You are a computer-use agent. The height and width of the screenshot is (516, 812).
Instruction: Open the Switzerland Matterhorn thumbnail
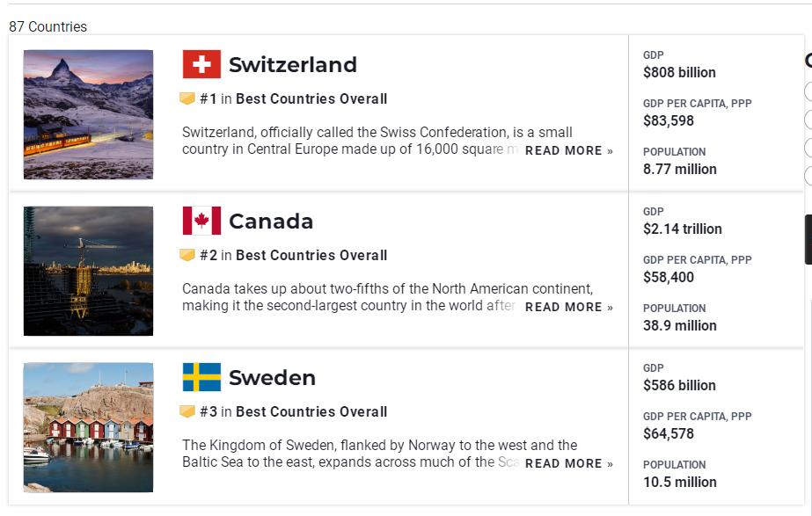click(x=88, y=114)
